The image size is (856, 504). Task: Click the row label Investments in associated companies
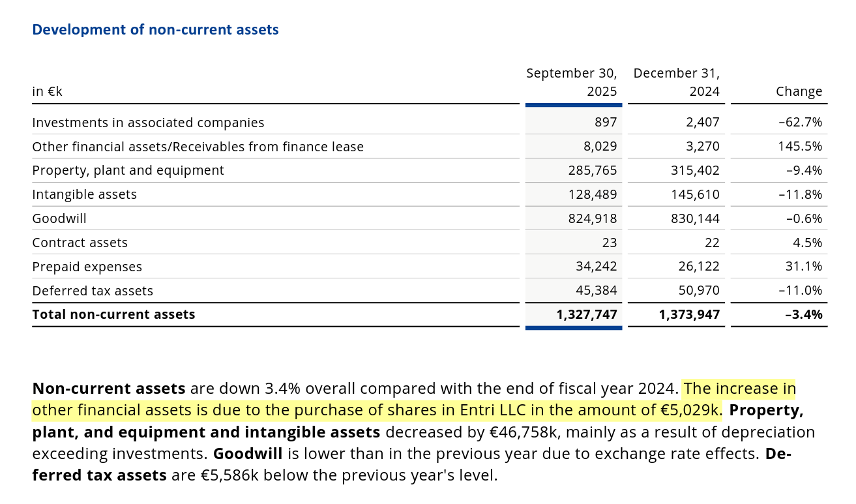tap(148, 123)
